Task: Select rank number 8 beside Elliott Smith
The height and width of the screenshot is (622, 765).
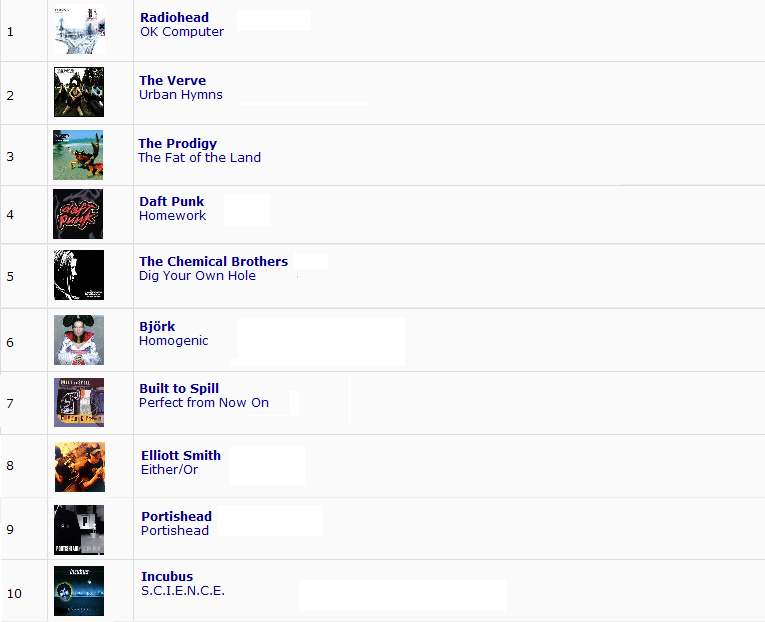Action: pyautogui.click(x=10, y=465)
